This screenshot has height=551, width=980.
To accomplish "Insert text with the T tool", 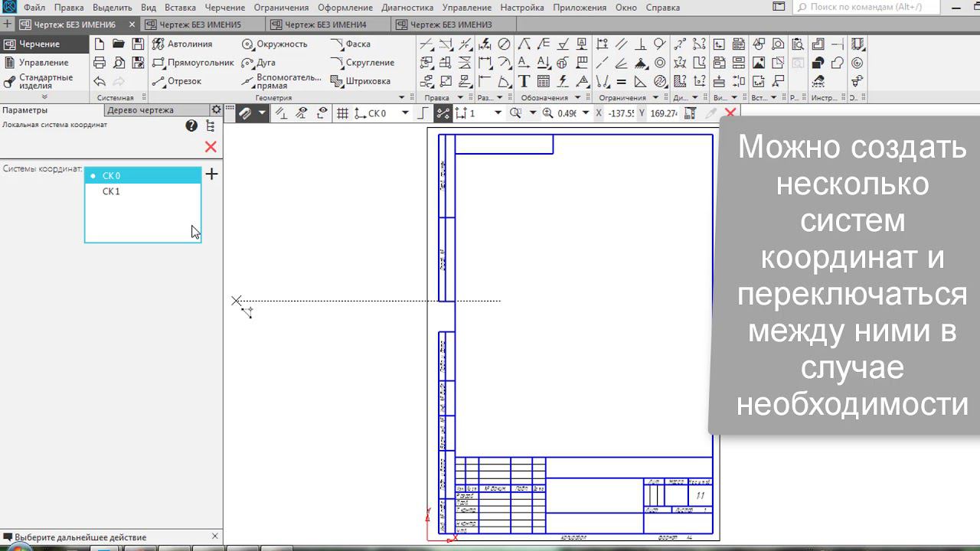I will click(524, 81).
